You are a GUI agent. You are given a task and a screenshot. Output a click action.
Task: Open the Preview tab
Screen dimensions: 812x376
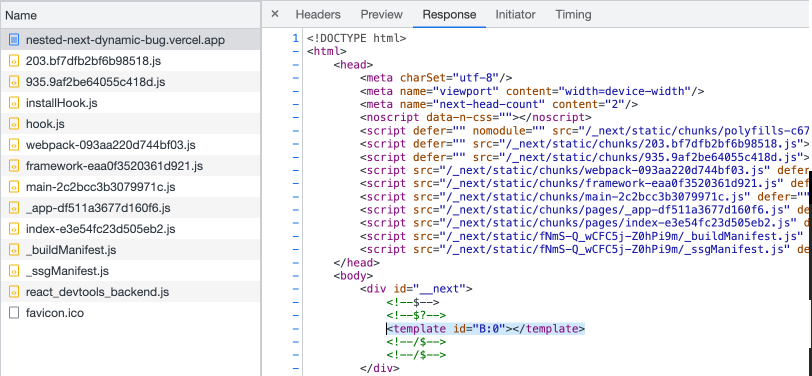382,15
